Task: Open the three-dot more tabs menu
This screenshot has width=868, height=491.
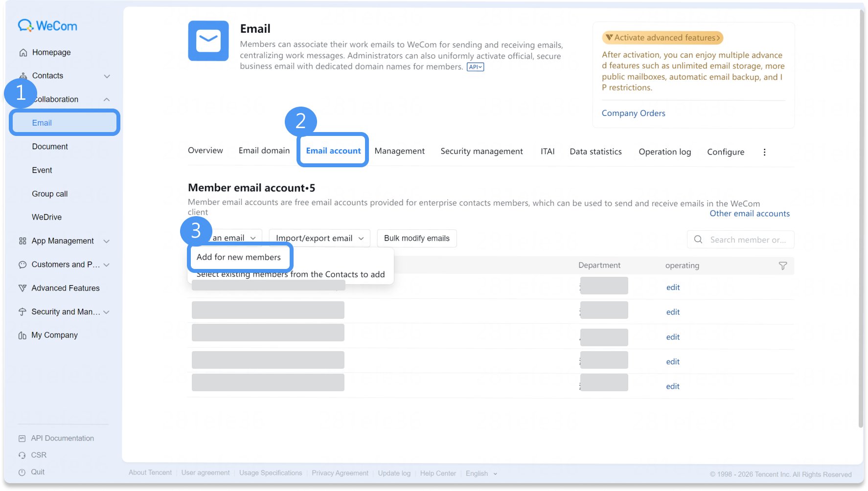Action: point(764,152)
